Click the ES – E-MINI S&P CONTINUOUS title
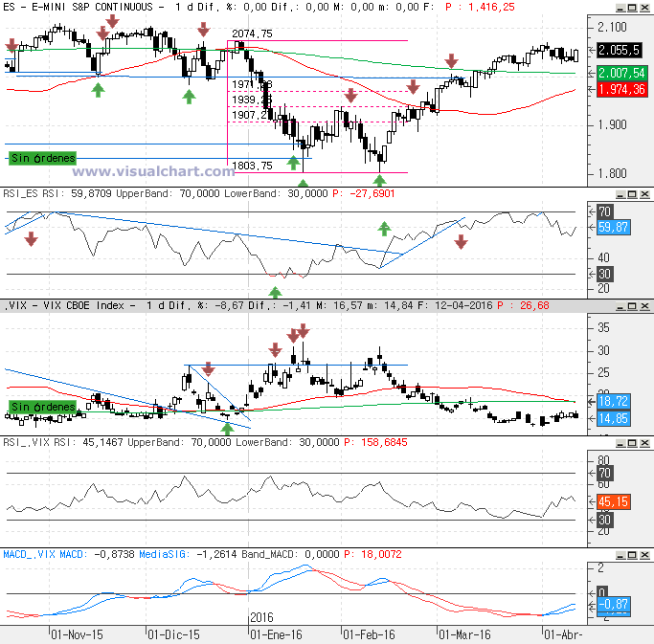654x644 pixels. tap(78, 7)
